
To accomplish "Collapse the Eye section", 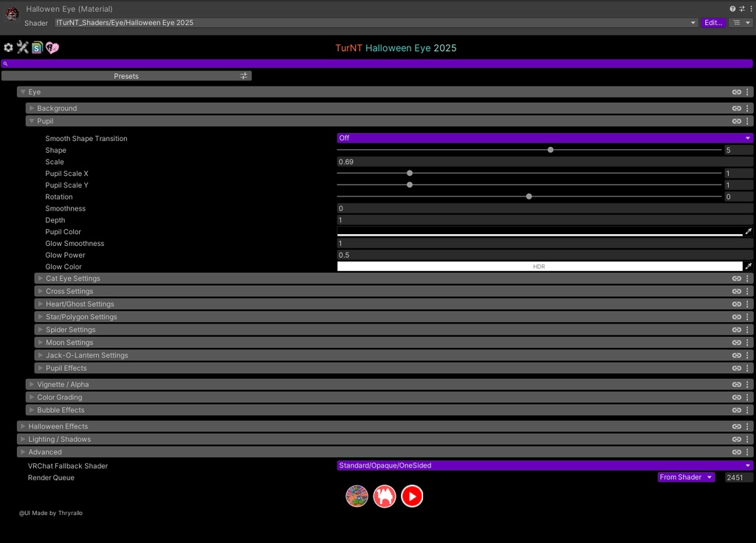I will tap(23, 92).
